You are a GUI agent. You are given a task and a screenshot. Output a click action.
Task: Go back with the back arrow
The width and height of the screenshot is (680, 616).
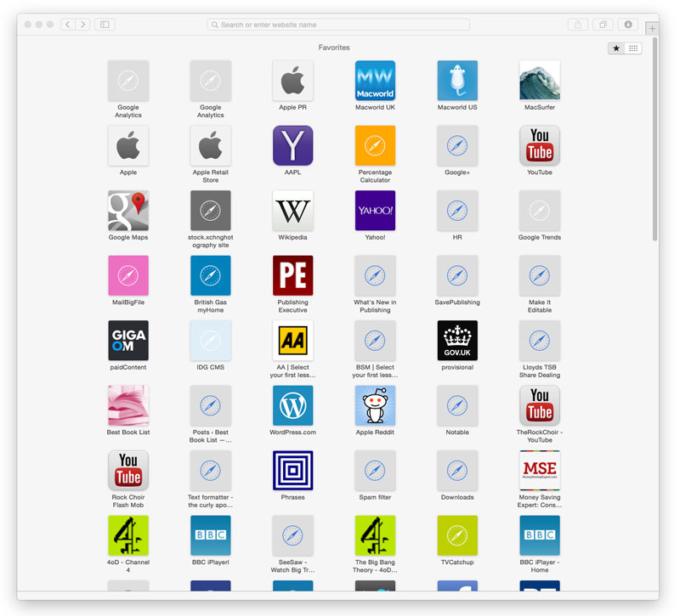[68, 25]
